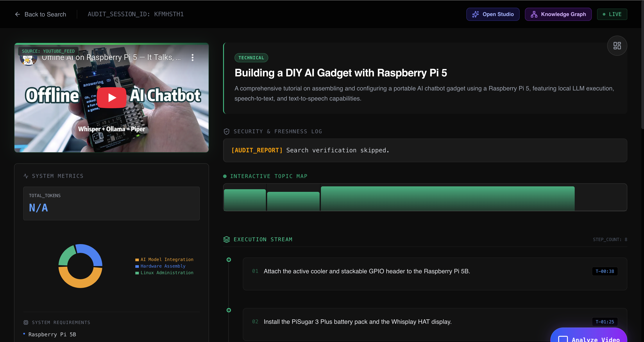This screenshot has height=342, width=644.
Task: Click the back arrow icon
Action: (18, 14)
